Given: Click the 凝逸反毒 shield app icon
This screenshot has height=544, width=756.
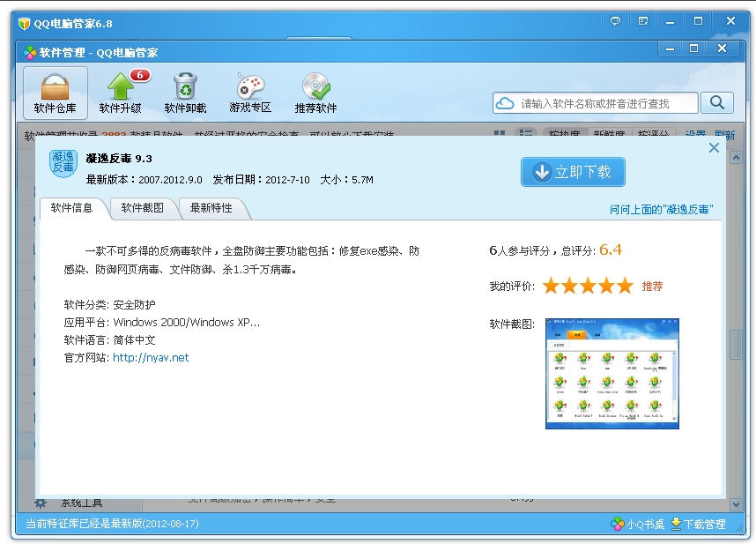Looking at the screenshot, I should [63, 163].
